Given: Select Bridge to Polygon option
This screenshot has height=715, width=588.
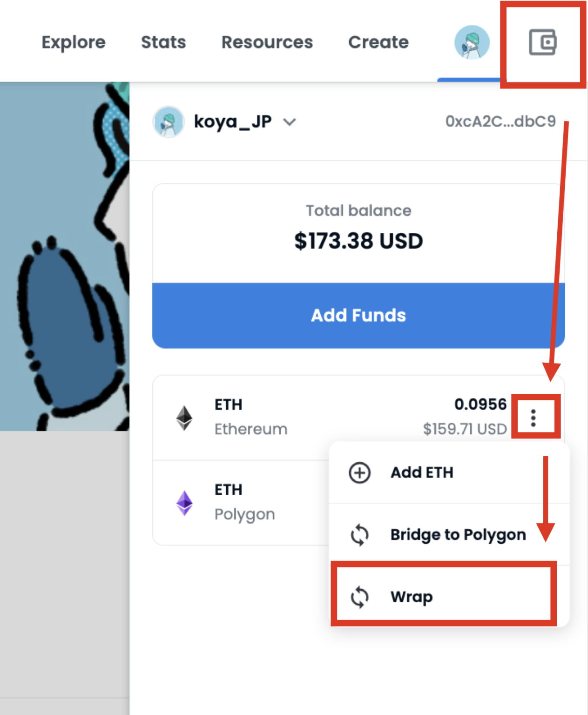Looking at the screenshot, I should tap(458, 534).
